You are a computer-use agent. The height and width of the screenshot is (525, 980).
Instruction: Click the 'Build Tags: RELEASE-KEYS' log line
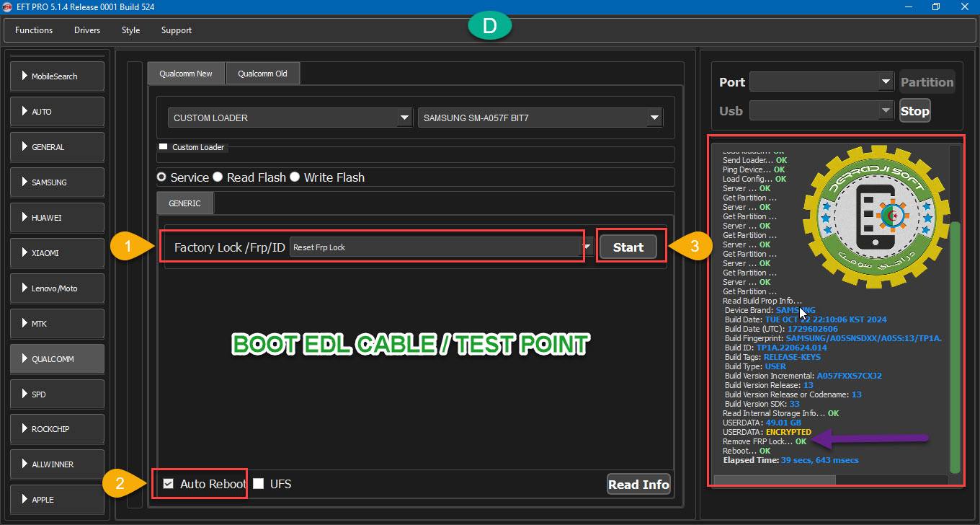pyautogui.click(x=772, y=357)
